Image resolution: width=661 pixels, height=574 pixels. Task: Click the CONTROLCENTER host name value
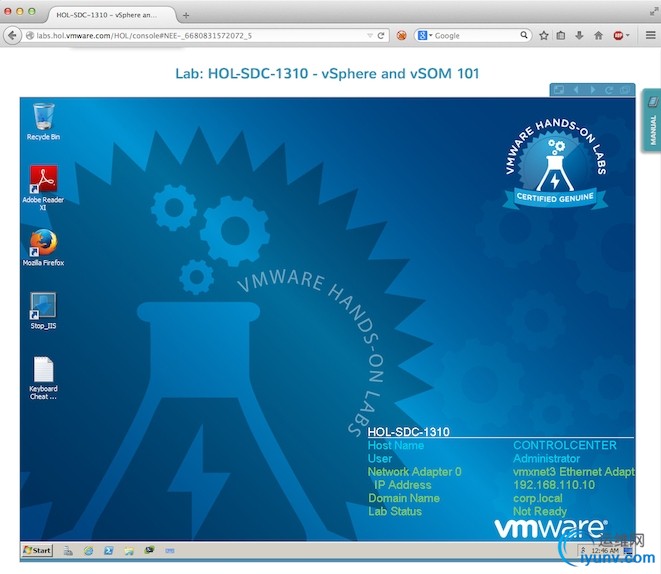pyautogui.click(x=565, y=445)
